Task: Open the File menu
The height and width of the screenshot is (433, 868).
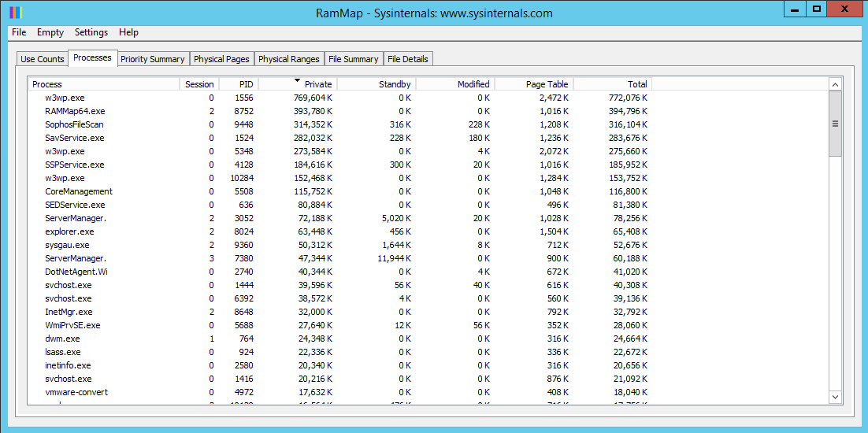Action: pos(19,32)
